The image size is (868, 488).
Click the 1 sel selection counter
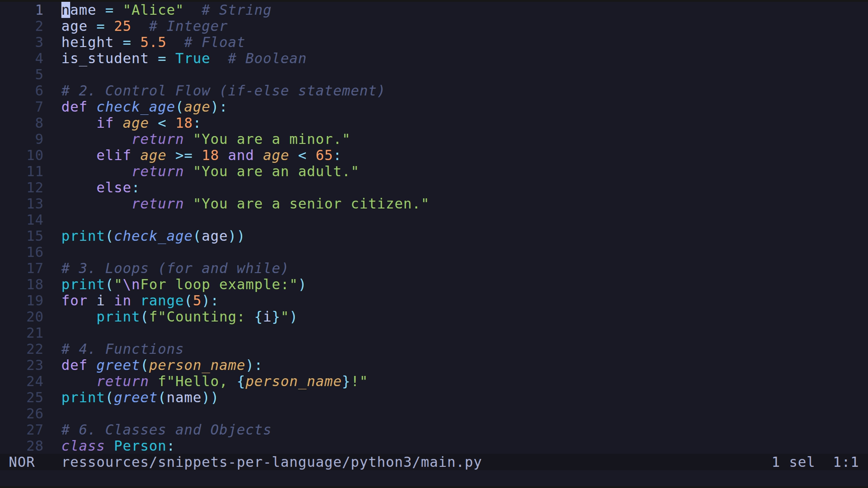point(792,462)
